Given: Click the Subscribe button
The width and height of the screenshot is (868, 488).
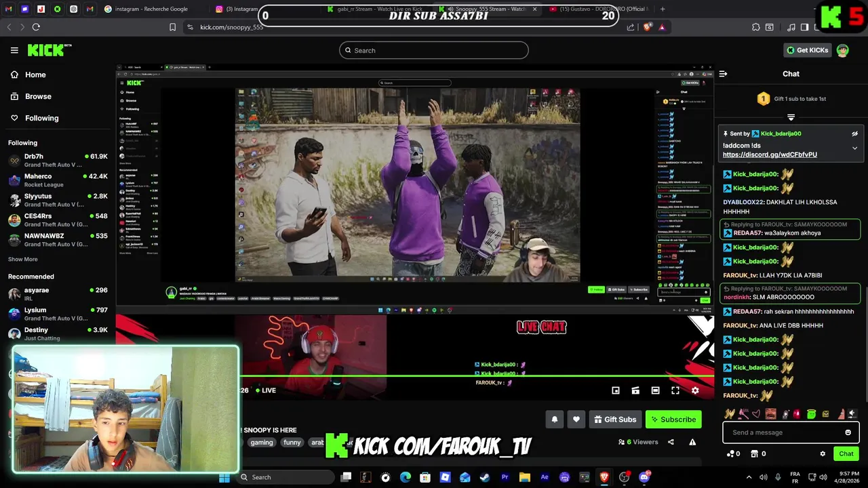Looking at the screenshot, I should 673,420.
